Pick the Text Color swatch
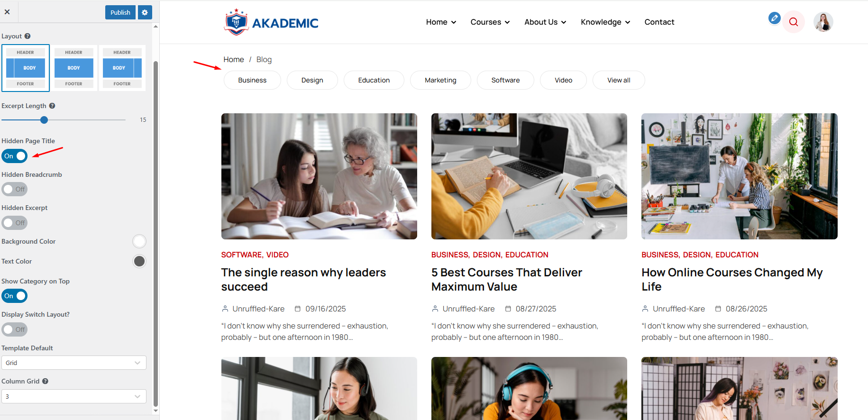868x420 pixels. [139, 261]
